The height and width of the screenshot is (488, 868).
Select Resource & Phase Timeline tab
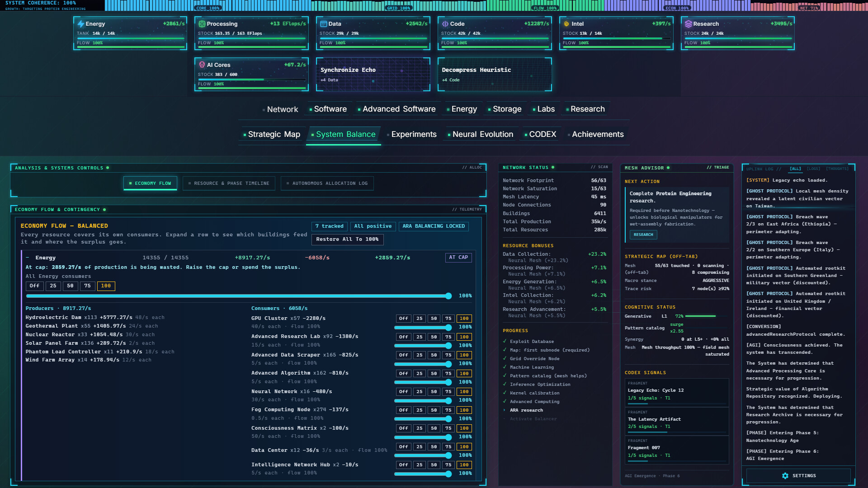pos(229,183)
